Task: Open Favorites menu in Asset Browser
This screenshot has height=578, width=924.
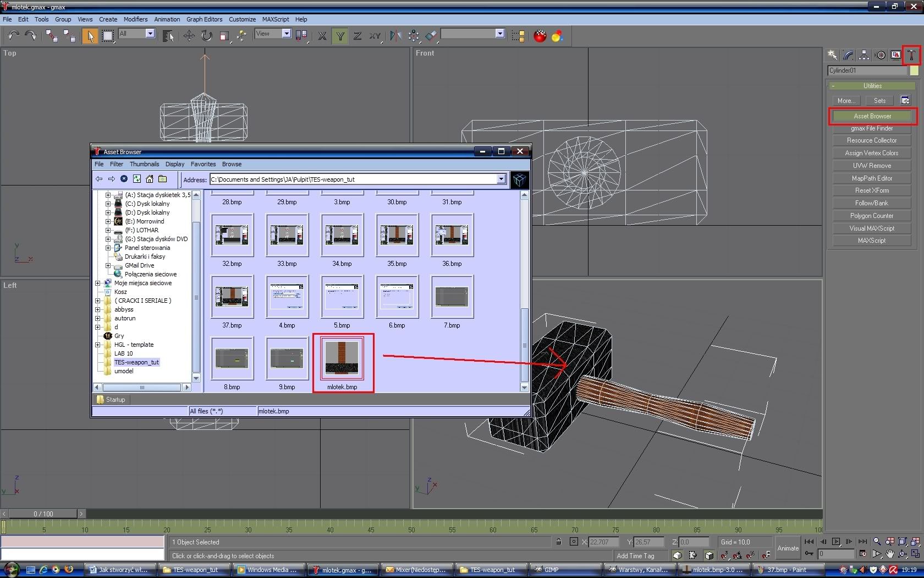Action: pyautogui.click(x=203, y=164)
